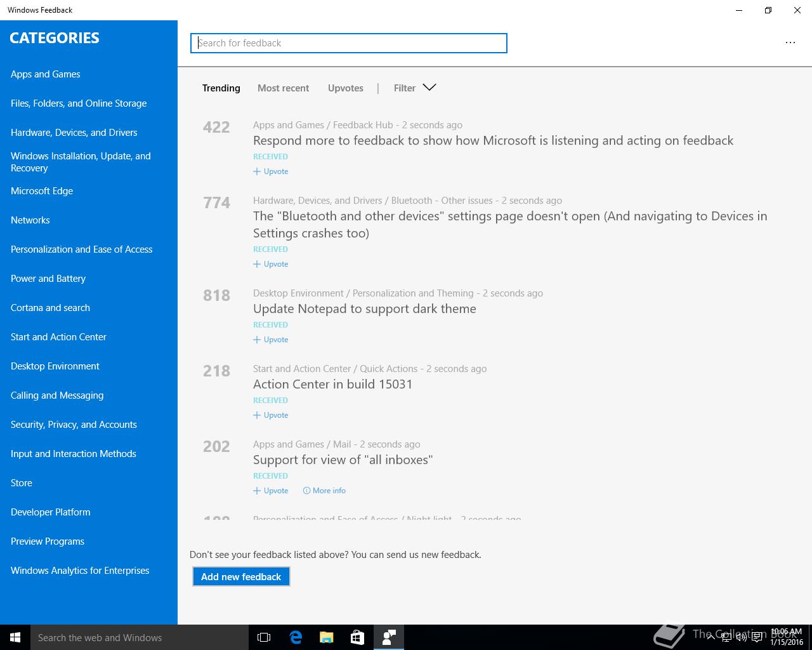Screen dimensions: 812x650
Task: Open the Store app from the taskbar
Action: point(358,637)
